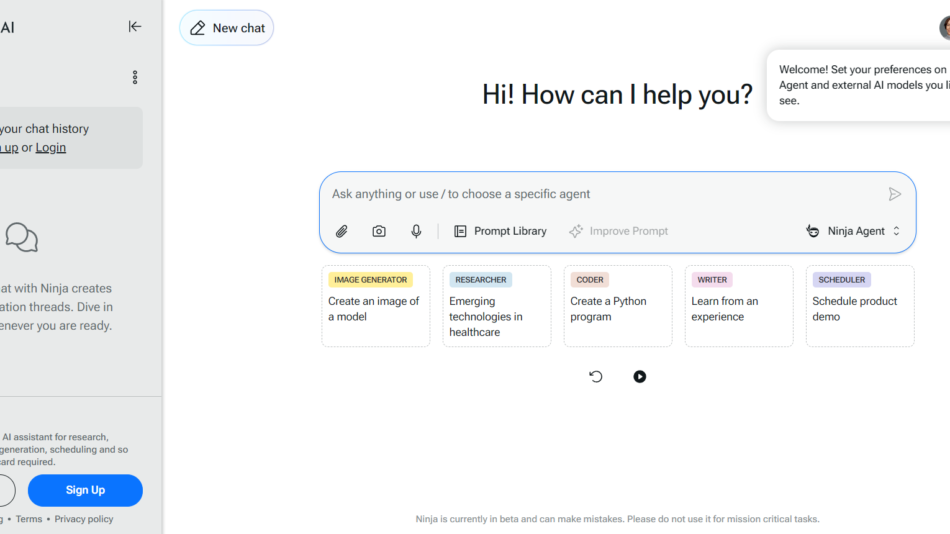This screenshot has height=534, width=950.
Task: Open the Privacy policy link
Action: click(x=84, y=519)
